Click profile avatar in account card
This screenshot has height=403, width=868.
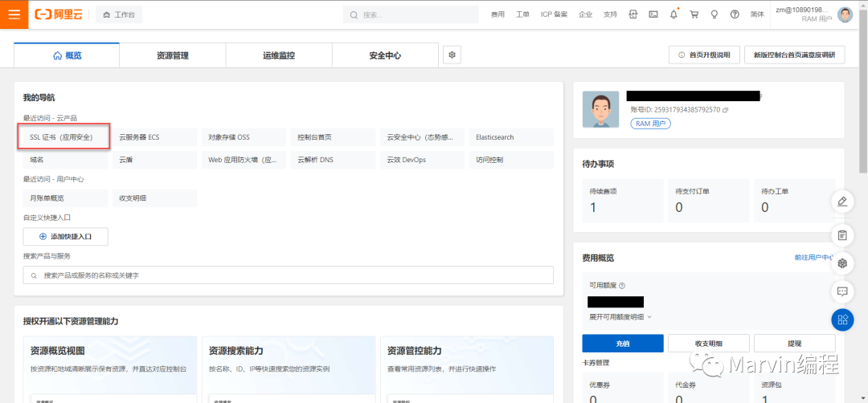pos(600,109)
